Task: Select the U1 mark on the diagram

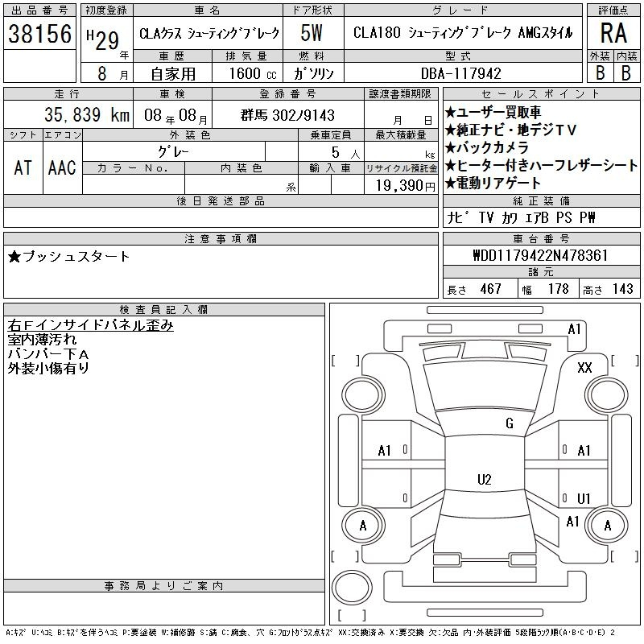Action: 584,498
